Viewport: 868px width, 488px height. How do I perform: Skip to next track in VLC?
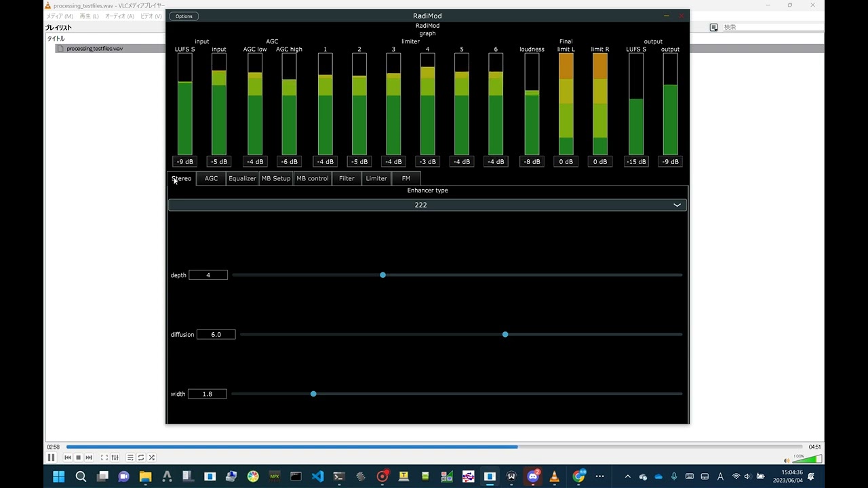pyautogui.click(x=89, y=457)
